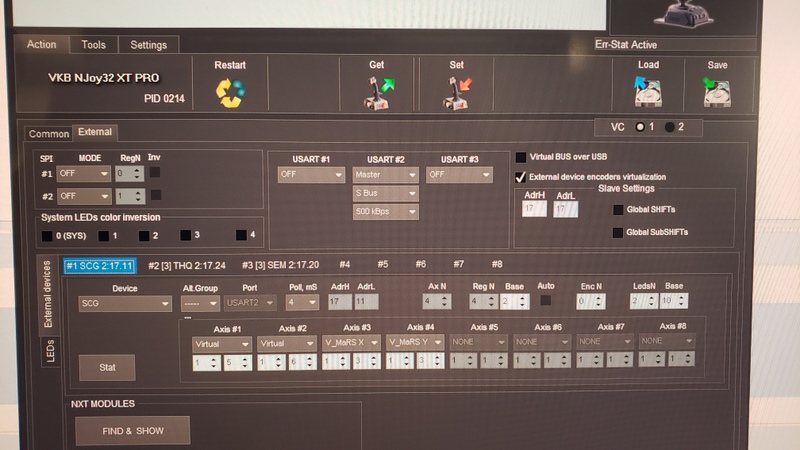Open the Port USART2 dropdown

click(x=250, y=303)
